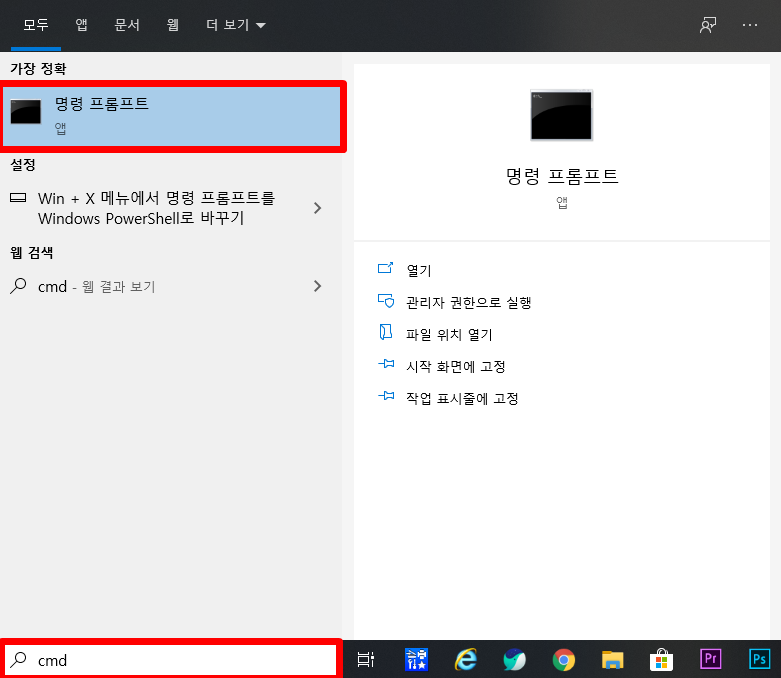Open the blue calendar app taskbar icon
The image size is (781, 678).
416,660
